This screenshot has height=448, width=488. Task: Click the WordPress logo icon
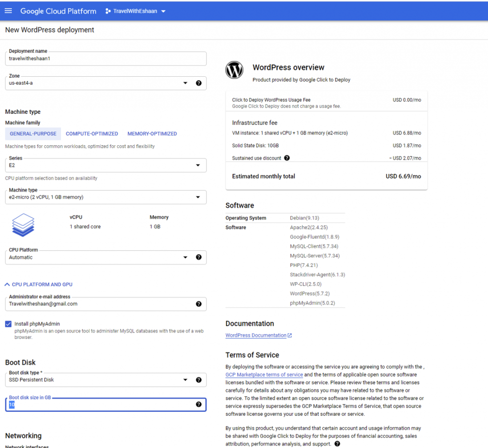[x=234, y=70]
